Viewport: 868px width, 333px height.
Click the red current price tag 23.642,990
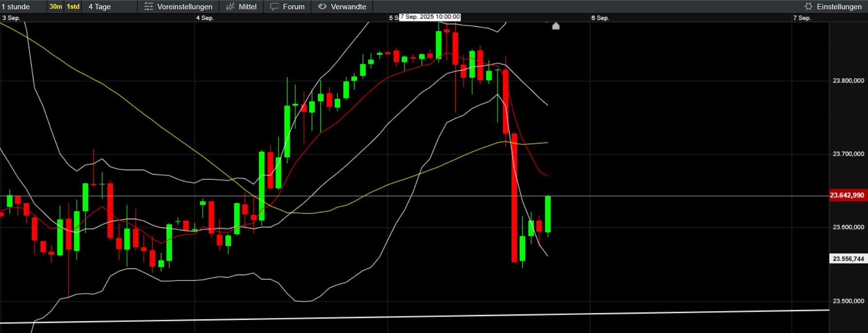[x=848, y=195]
